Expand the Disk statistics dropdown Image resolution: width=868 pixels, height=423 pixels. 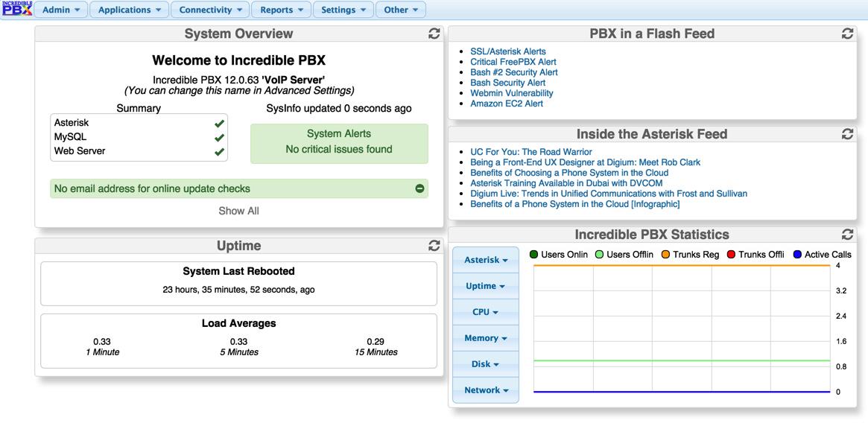click(x=486, y=363)
